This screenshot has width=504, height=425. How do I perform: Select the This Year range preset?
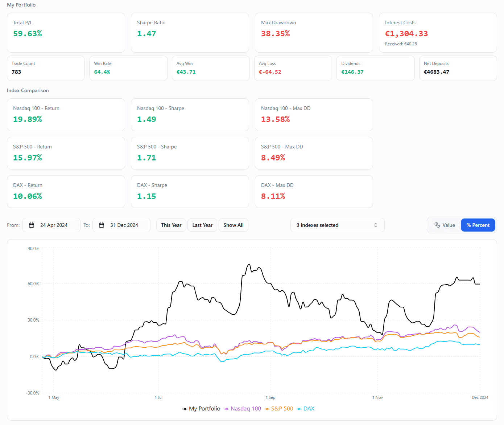click(x=171, y=225)
